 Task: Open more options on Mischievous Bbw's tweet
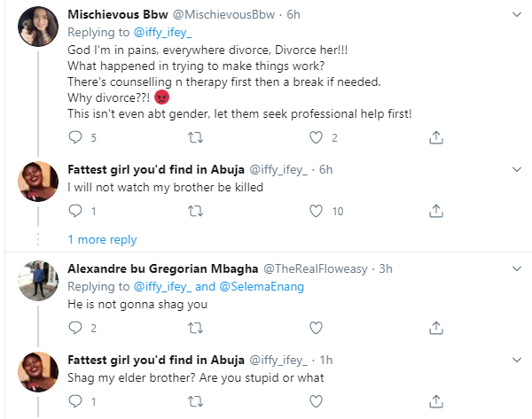tap(514, 15)
